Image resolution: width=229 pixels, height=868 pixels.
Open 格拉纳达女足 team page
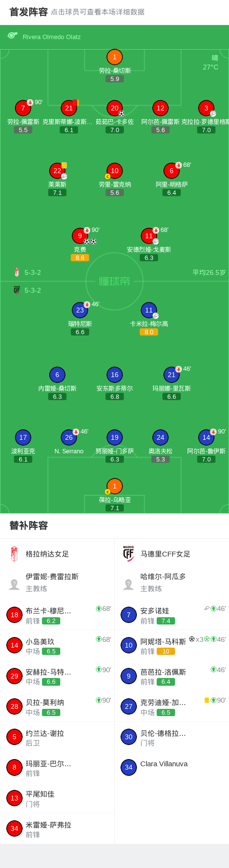coord(57,554)
